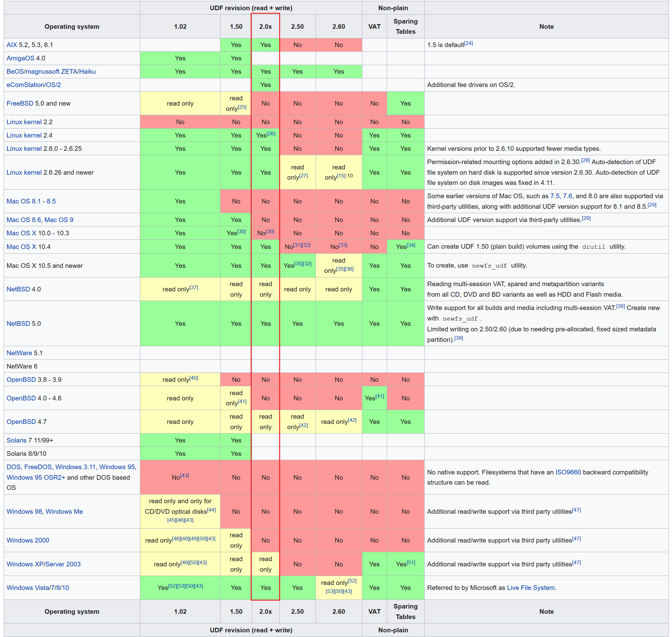Image resolution: width=672 pixels, height=637 pixels.
Task: Open the AIX operating system link
Action: point(11,45)
